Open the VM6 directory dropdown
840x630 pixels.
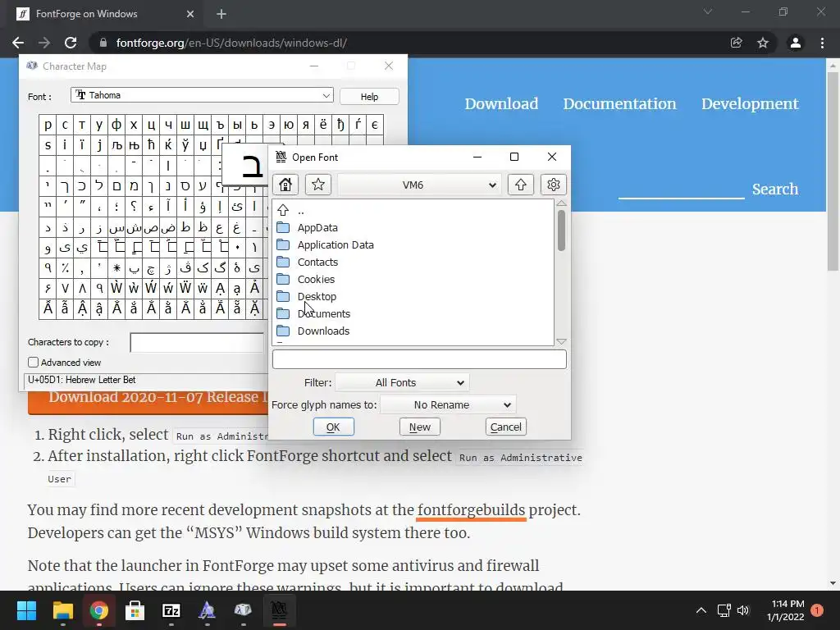coord(419,185)
